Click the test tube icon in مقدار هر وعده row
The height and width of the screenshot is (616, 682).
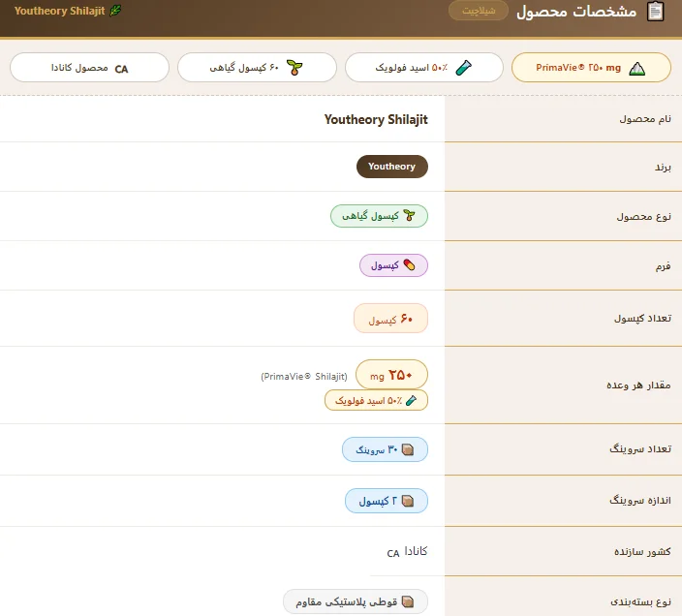coord(411,400)
